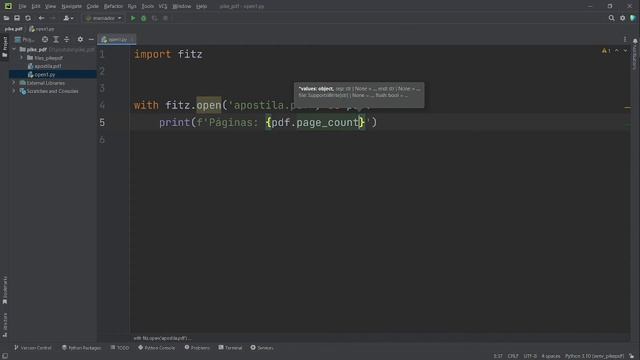Click the warning indicator in editor corner
Image resolution: width=640 pixels, height=360 pixels.
coord(606,51)
